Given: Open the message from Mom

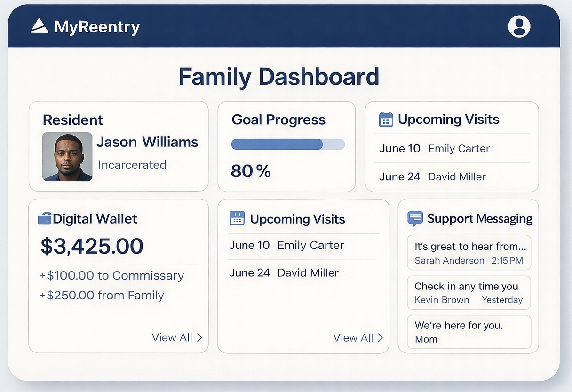Looking at the screenshot, I should pyautogui.click(x=469, y=332).
